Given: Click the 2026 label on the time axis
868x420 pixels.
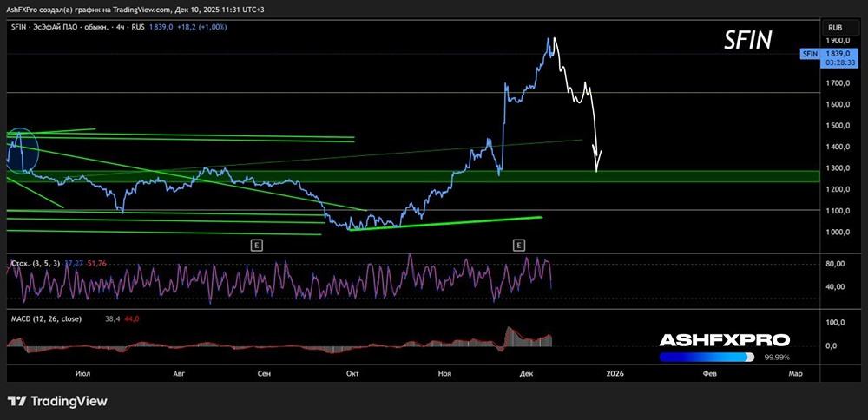Looking at the screenshot, I should (615, 373).
